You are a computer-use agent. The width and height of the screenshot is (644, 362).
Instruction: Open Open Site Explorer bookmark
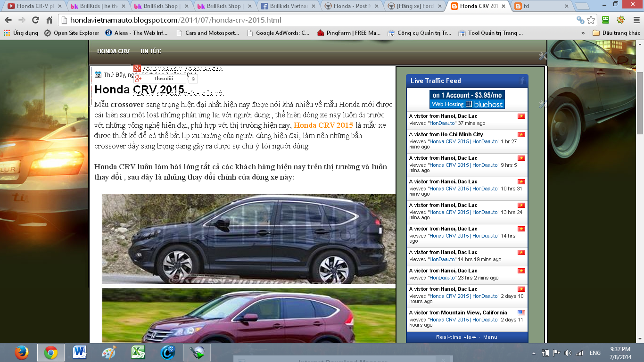(72, 33)
